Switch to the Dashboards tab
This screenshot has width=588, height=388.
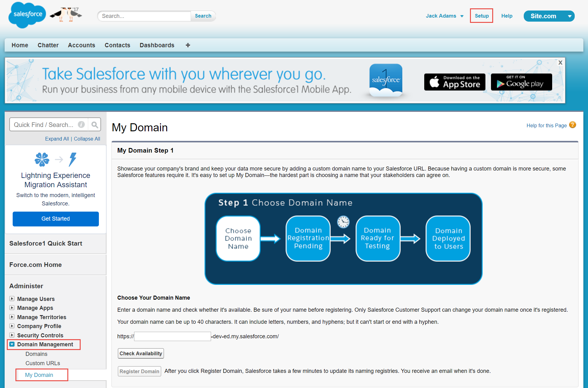coord(157,45)
